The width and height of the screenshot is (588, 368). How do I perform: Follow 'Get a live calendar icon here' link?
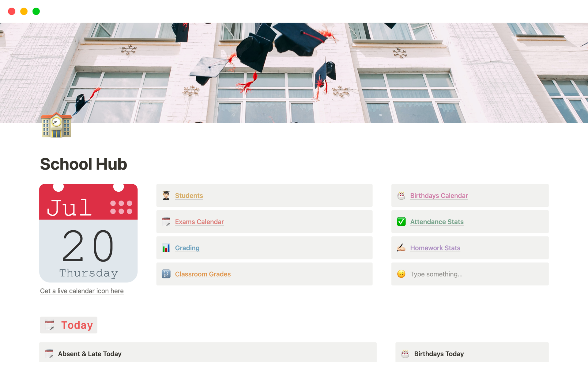(82, 291)
